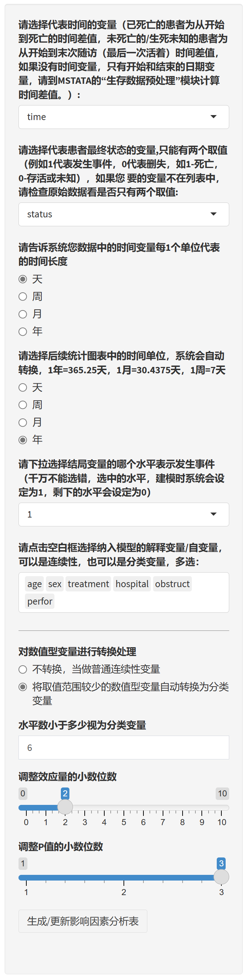
Task: Click the treatment variable tag
Action: tap(88, 584)
